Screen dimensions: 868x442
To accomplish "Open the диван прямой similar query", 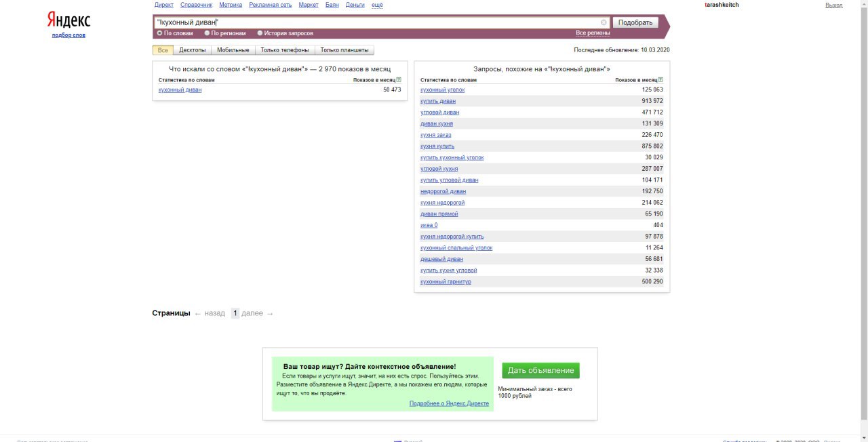I will pos(439,214).
